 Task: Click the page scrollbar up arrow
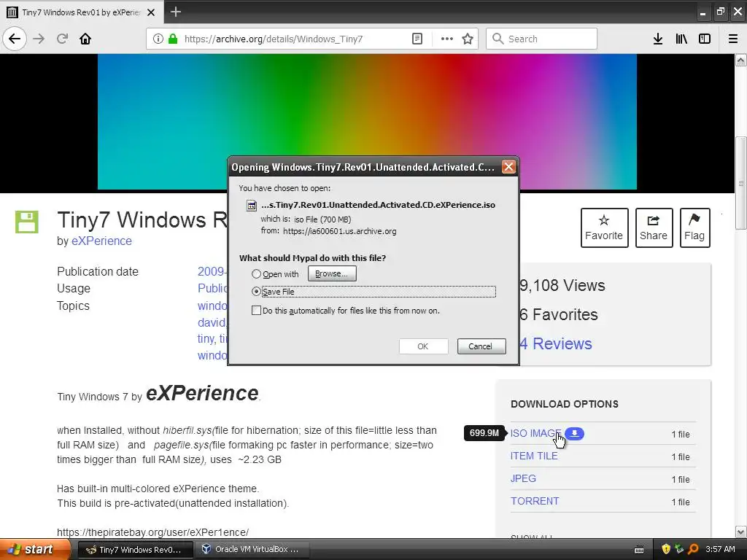[741, 60]
